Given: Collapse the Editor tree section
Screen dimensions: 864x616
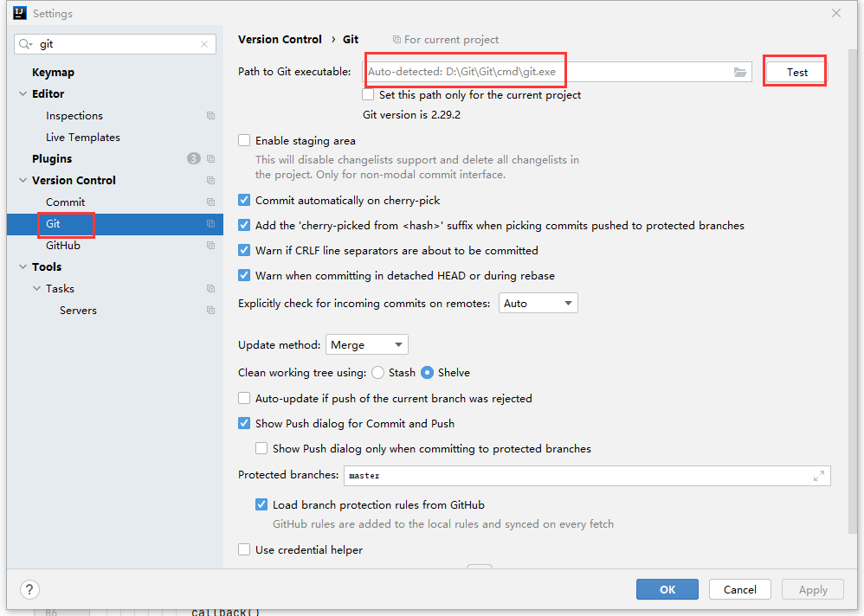Looking at the screenshot, I should pyautogui.click(x=23, y=93).
